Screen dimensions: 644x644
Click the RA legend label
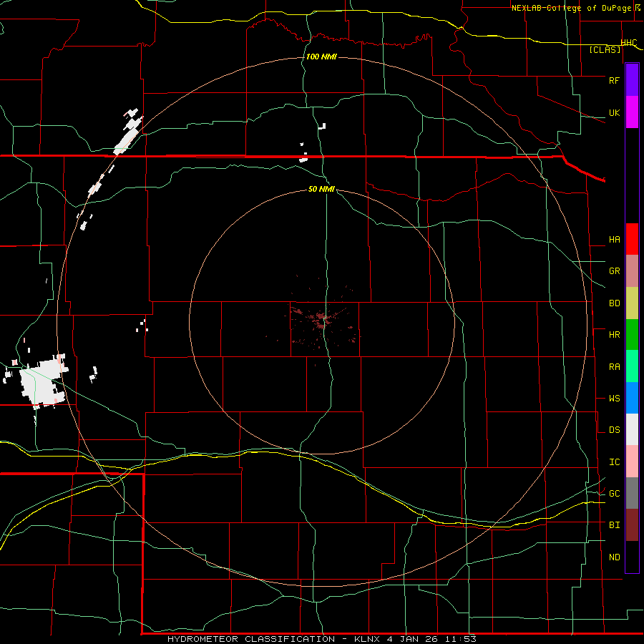[x=615, y=367]
